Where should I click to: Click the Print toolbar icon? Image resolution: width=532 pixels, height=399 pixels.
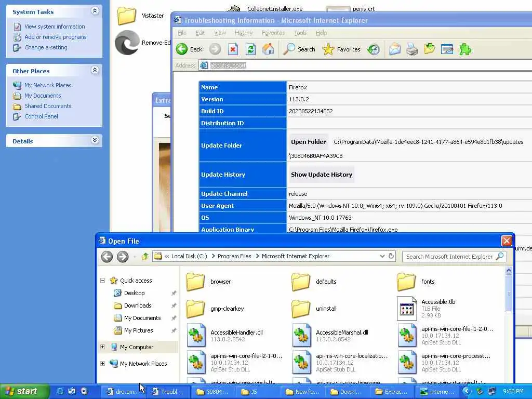coord(412,49)
